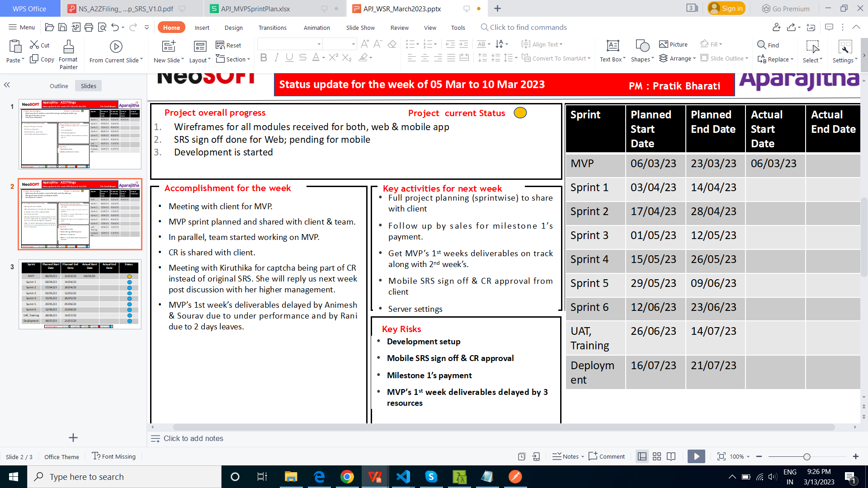Select slide 3 thumbnail
This screenshot has width=868, height=488.
(80, 294)
